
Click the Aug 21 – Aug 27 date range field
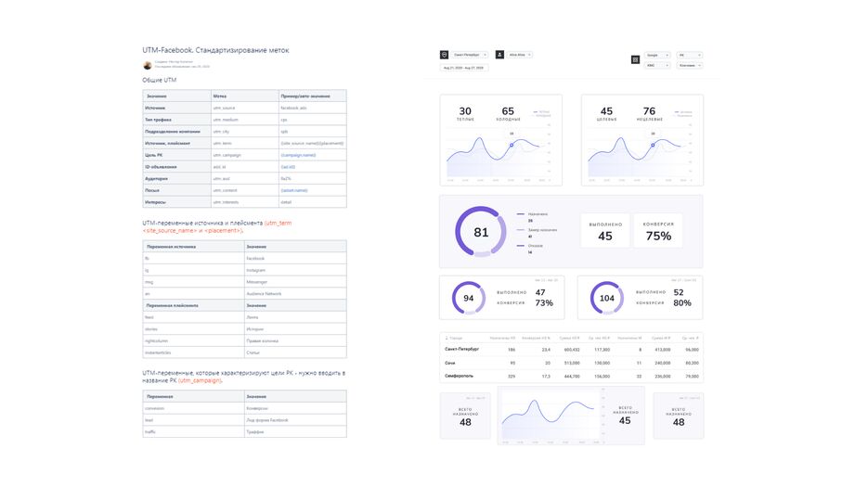tap(464, 68)
